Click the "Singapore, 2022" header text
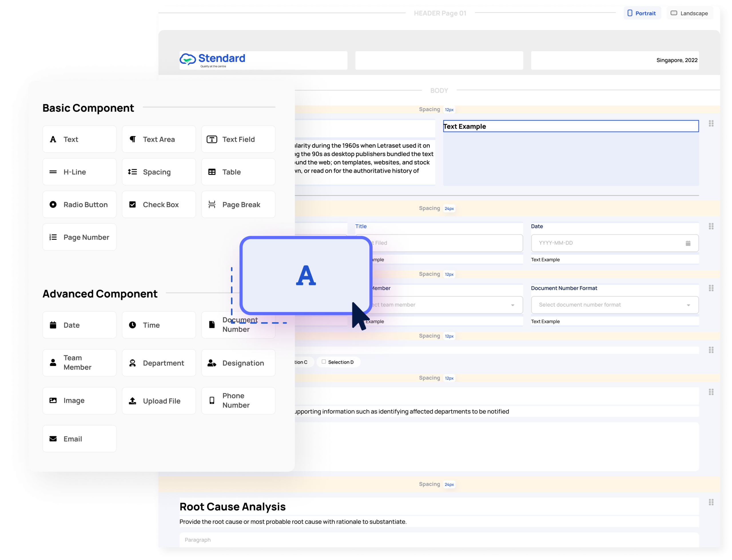 point(677,60)
